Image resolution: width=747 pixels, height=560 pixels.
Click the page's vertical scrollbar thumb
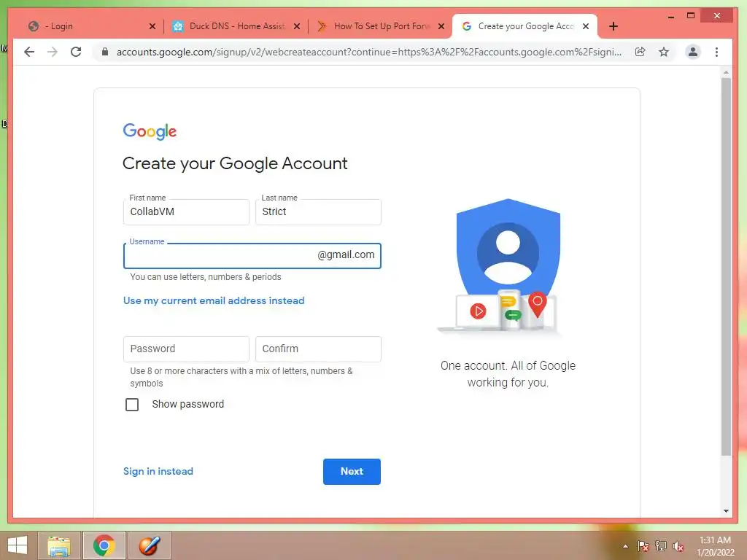point(726,267)
